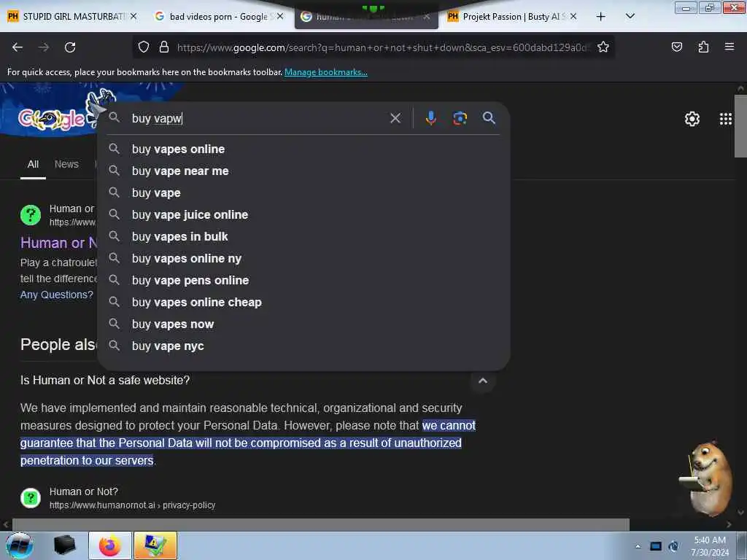
Task: Click the hamster desktop mascot
Action: point(707,478)
